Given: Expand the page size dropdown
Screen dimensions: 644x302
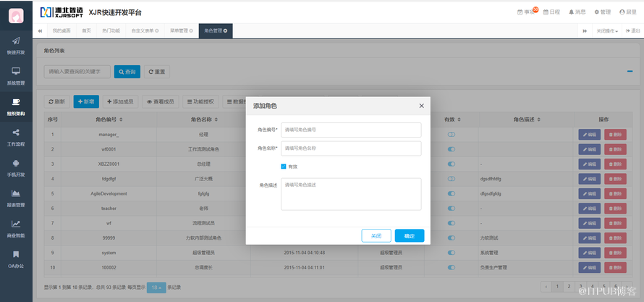Looking at the screenshot, I should [156, 288].
